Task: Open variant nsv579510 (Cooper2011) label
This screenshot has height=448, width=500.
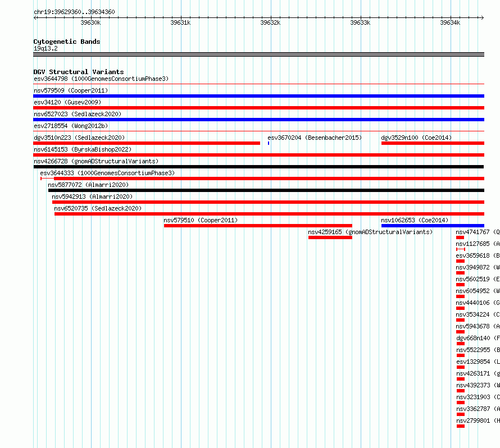Action: (201, 220)
